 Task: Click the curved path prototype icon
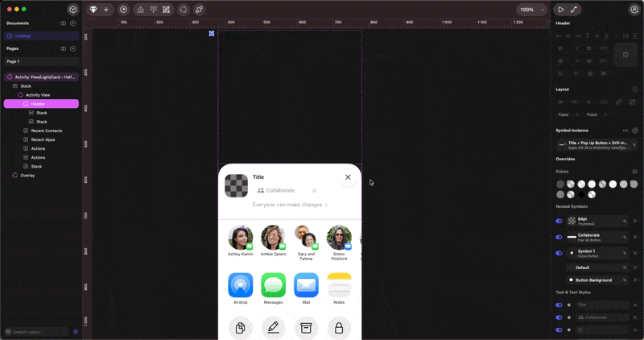point(574,10)
